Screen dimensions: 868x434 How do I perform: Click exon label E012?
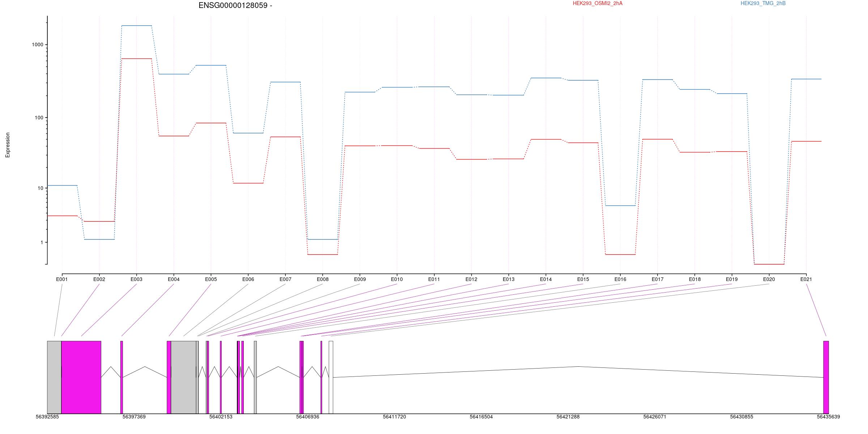coord(471,279)
